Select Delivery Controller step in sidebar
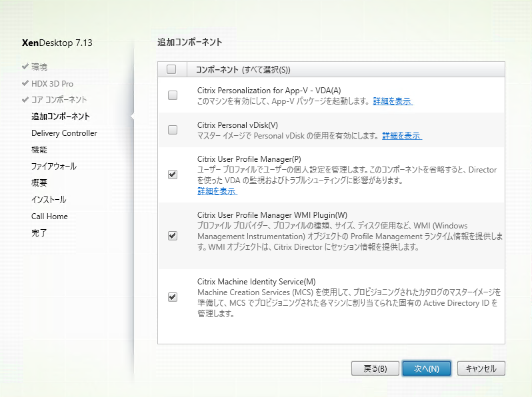The height and width of the screenshot is (397, 532). 64,133
